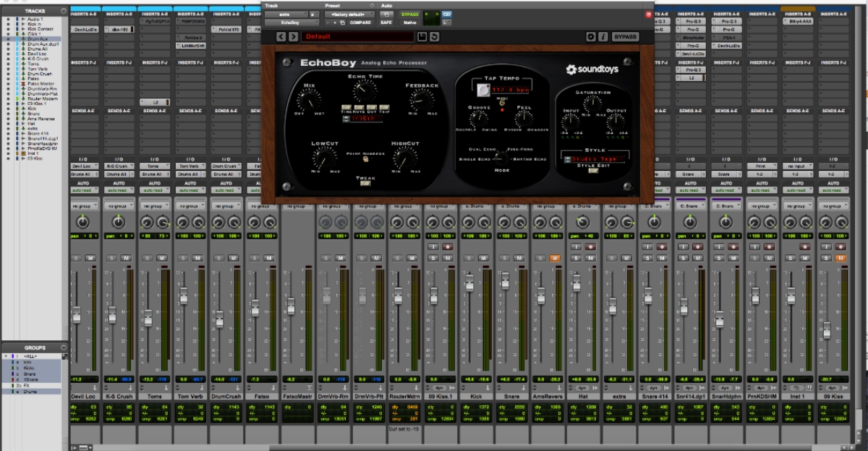Go to next EchoBoy preset arrow
Viewport: 868px width, 451px height.
click(294, 37)
